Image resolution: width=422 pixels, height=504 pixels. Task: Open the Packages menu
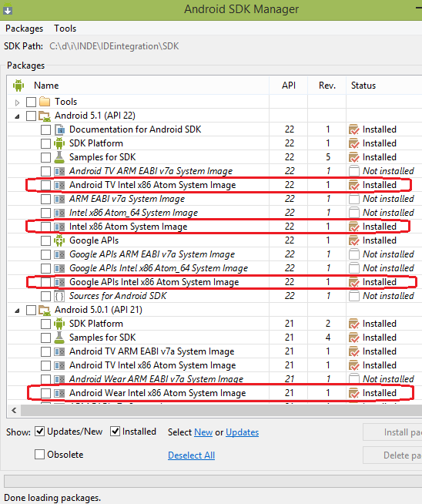point(24,29)
